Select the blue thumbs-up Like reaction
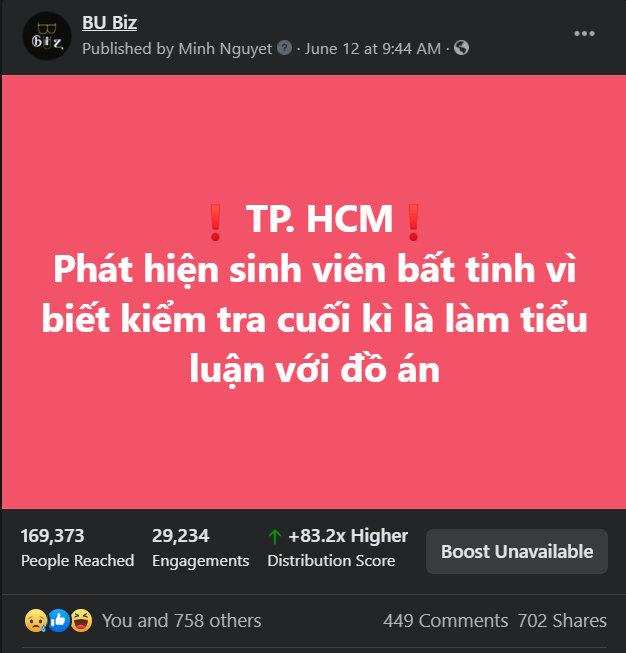626x653 pixels. tap(59, 621)
